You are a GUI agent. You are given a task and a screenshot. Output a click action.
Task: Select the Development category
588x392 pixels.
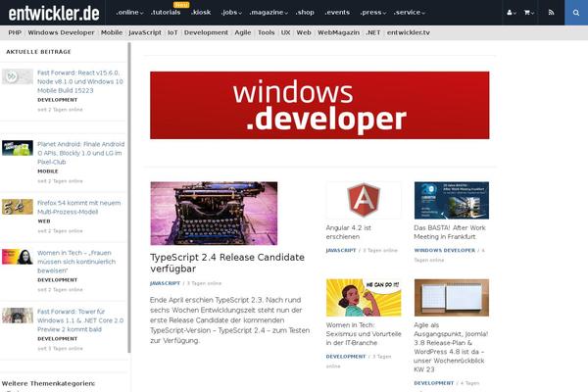coord(206,32)
